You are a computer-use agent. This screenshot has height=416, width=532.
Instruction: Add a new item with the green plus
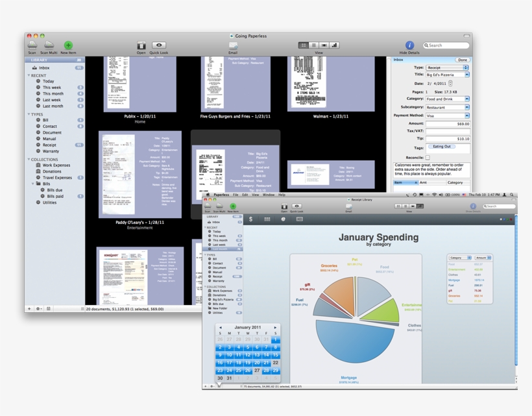67,43
